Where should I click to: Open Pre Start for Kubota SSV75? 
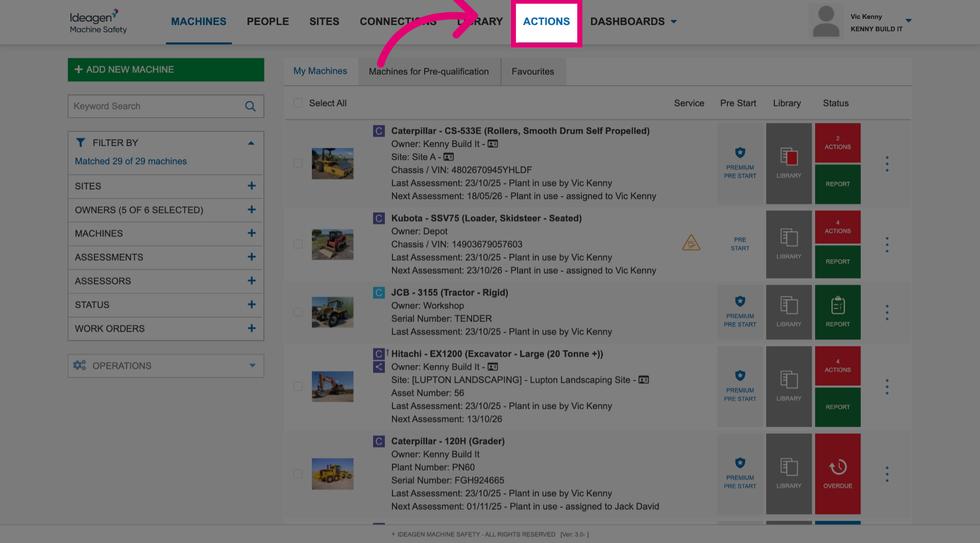pyautogui.click(x=740, y=244)
